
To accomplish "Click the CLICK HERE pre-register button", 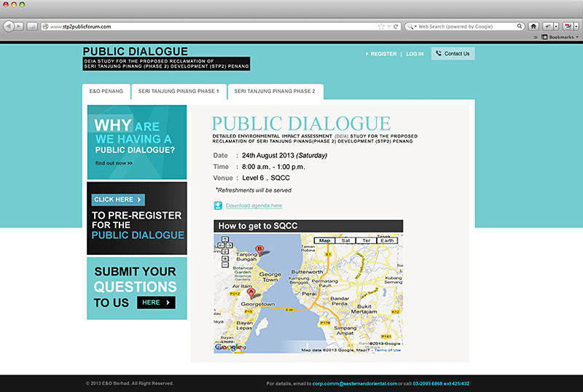I will pyautogui.click(x=118, y=200).
